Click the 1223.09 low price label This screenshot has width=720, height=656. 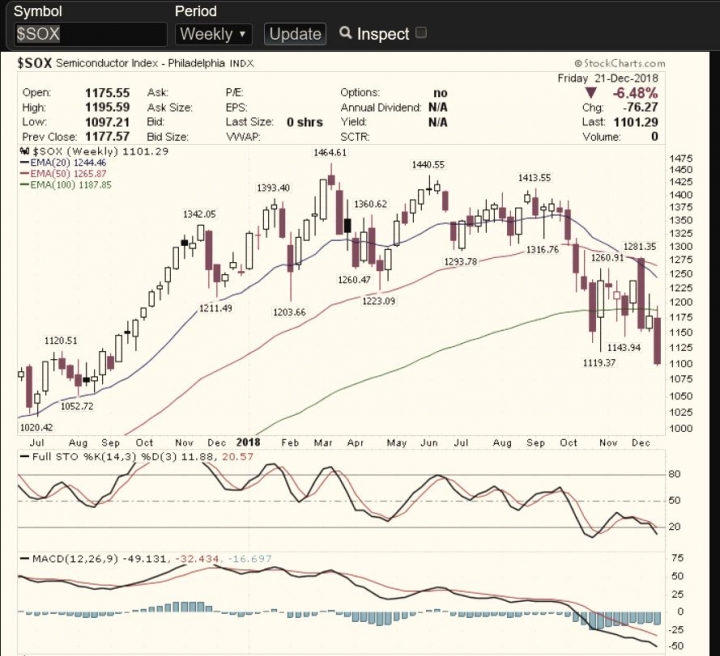click(x=379, y=301)
